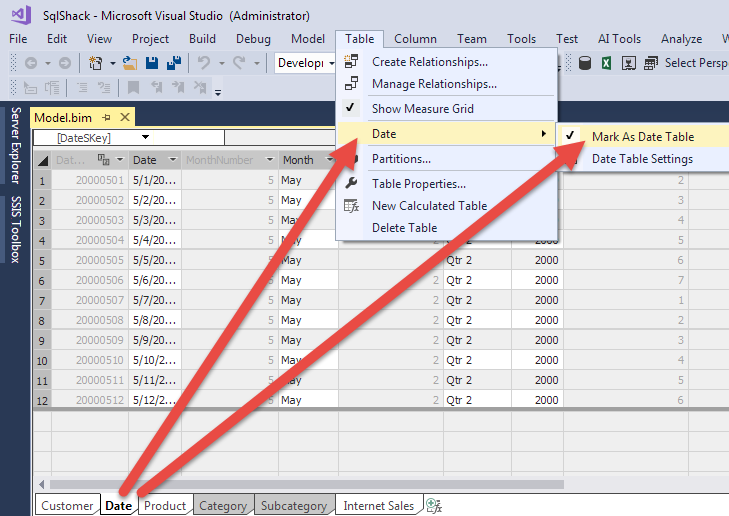Open the toolbar overflow options arrow
Viewport: 729px width, 516px height.
point(218,93)
